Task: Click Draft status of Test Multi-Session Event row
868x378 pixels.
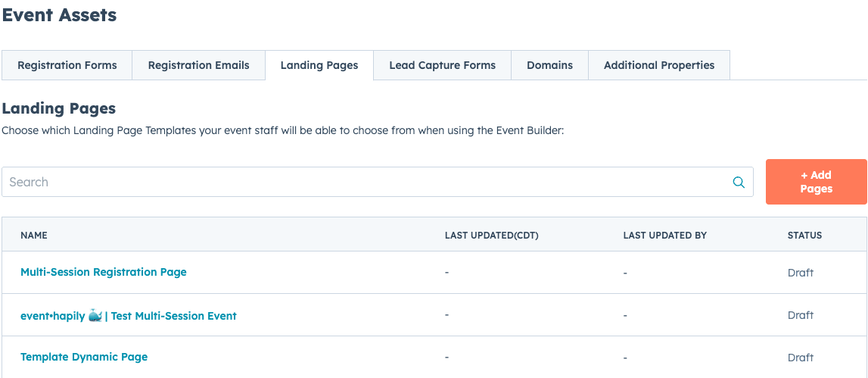Action: coord(800,315)
